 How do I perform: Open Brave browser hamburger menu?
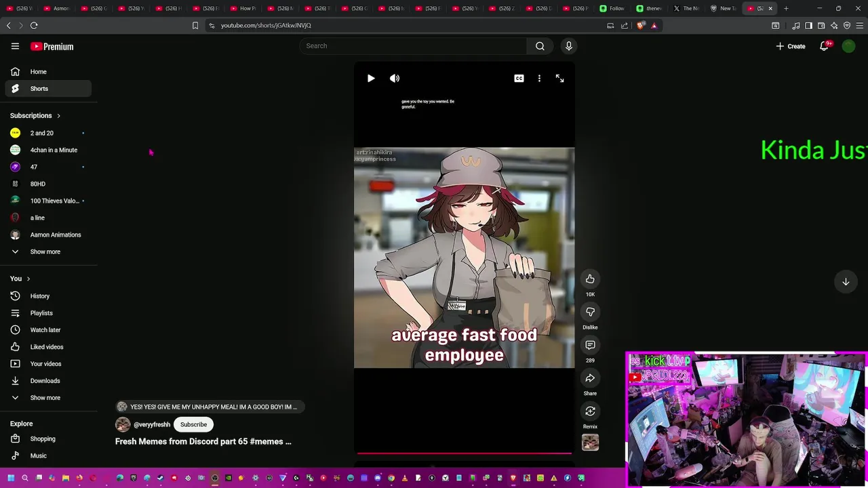click(859, 25)
